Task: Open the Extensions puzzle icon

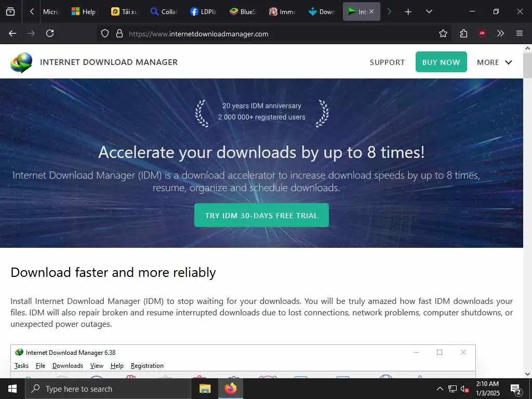Action: (463, 33)
